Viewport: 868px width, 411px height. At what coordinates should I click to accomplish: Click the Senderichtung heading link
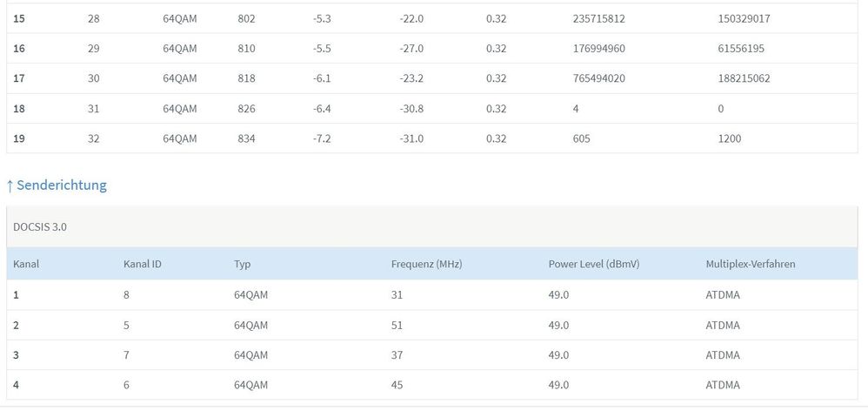click(x=61, y=185)
